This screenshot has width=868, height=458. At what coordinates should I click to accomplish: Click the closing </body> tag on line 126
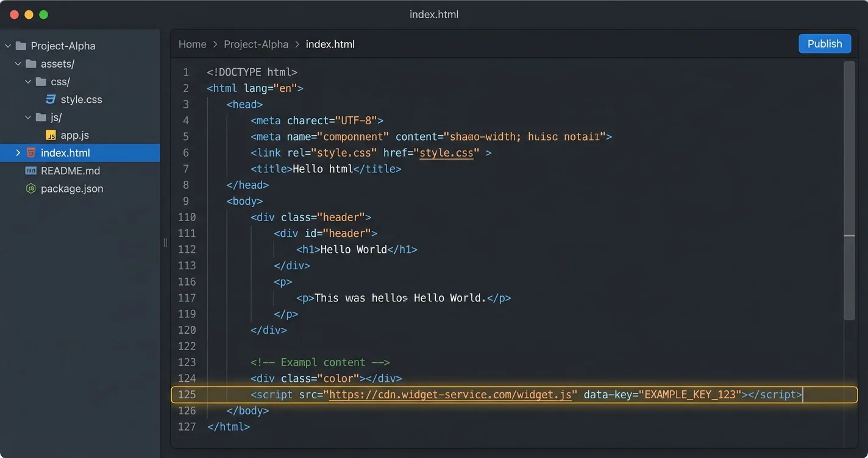[x=247, y=411]
